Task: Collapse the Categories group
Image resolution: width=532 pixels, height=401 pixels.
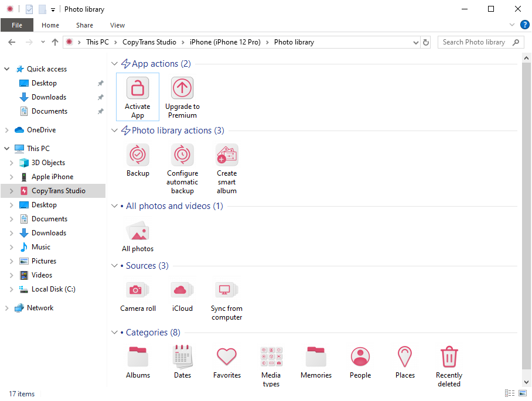Action: (114, 333)
